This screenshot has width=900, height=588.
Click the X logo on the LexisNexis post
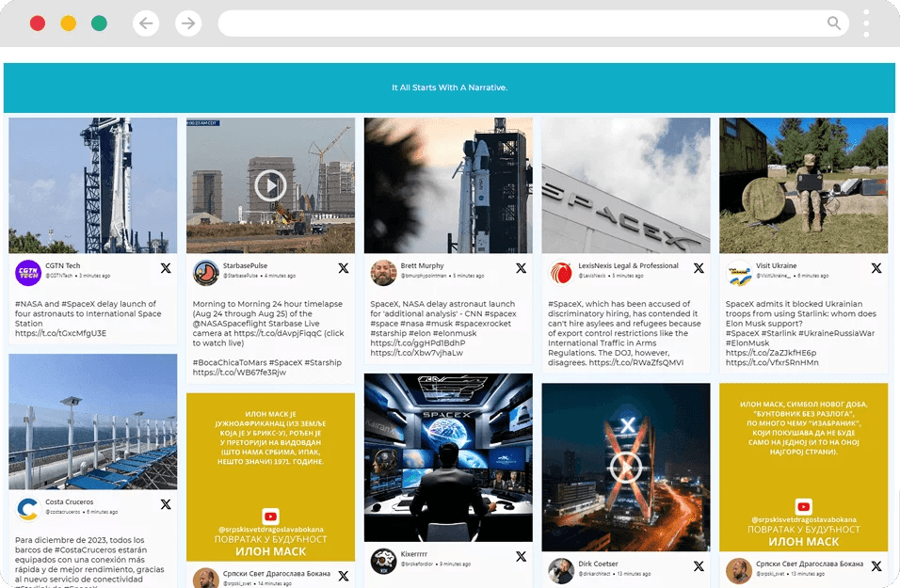point(698,267)
